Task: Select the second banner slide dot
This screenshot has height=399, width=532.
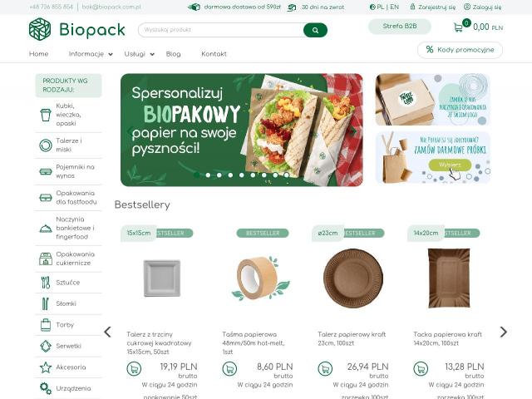Action: tap(208, 175)
